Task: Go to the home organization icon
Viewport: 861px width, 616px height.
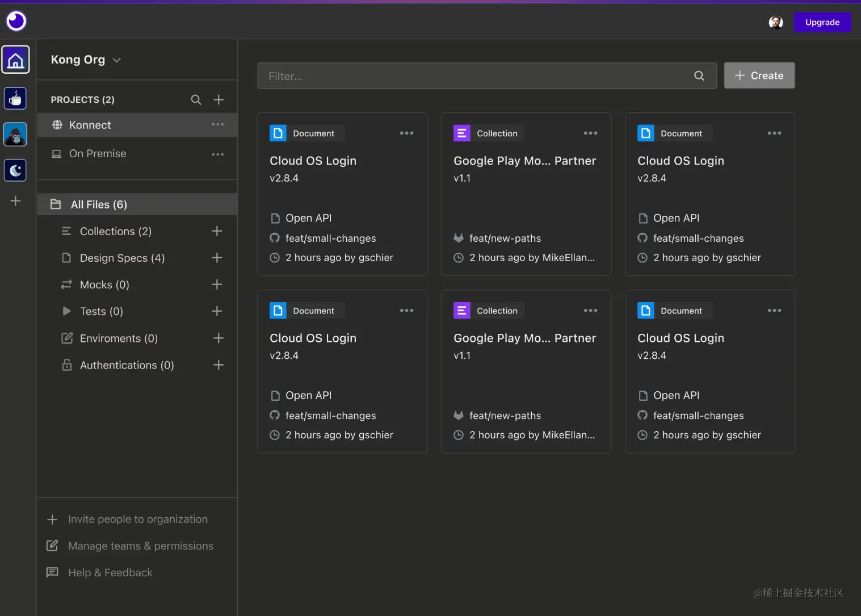Action: (15, 60)
